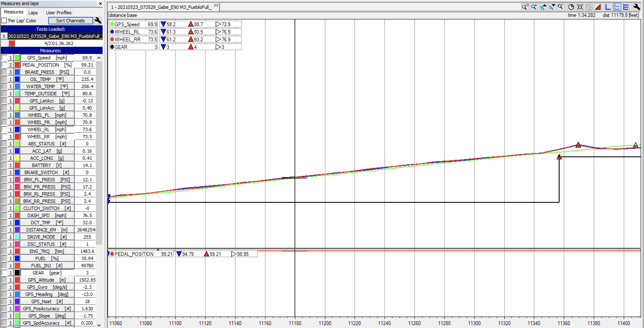Toggle the OIL_TEMP measure checkbox
Image resolution: width=644 pixels, height=328 pixels.
pos(4,79)
